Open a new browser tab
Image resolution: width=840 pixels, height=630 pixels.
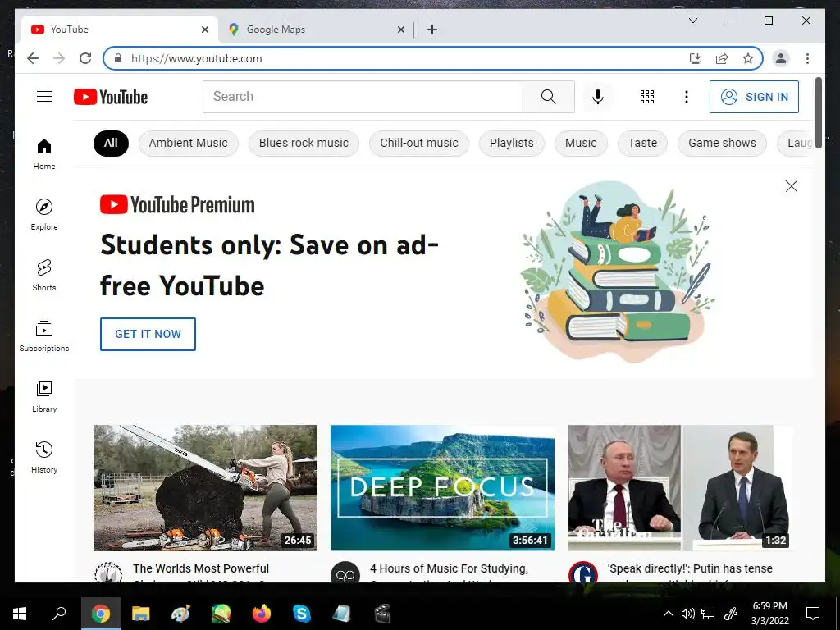click(x=432, y=30)
